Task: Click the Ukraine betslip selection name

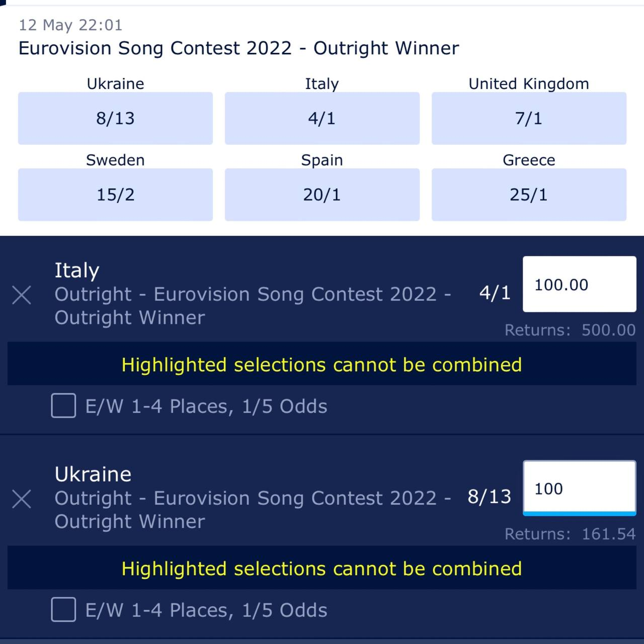Action: click(x=93, y=474)
